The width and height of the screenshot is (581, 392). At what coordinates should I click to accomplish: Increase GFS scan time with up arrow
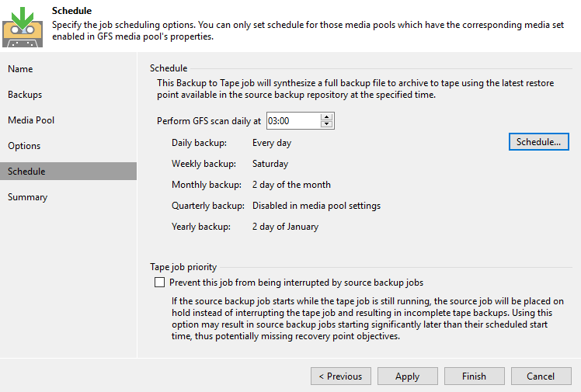click(x=327, y=117)
